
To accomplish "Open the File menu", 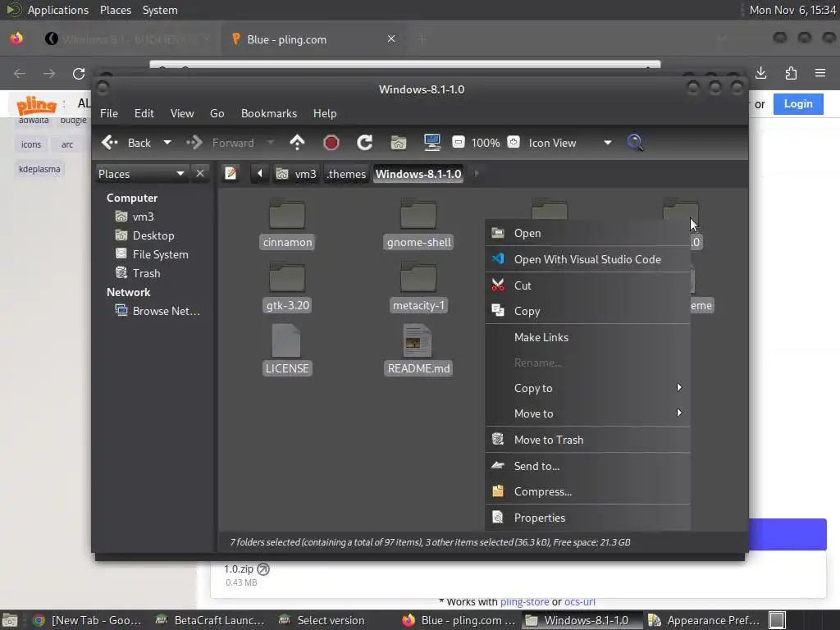I will [x=109, y=113].
